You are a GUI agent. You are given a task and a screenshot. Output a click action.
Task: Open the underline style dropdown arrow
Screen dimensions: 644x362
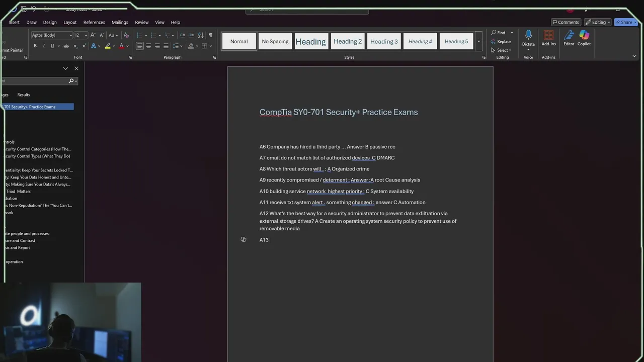[x=58, y=46]
